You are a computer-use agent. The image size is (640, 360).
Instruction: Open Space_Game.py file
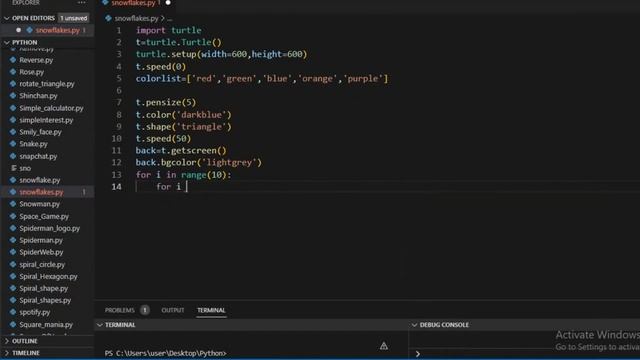tap(44, 216)
